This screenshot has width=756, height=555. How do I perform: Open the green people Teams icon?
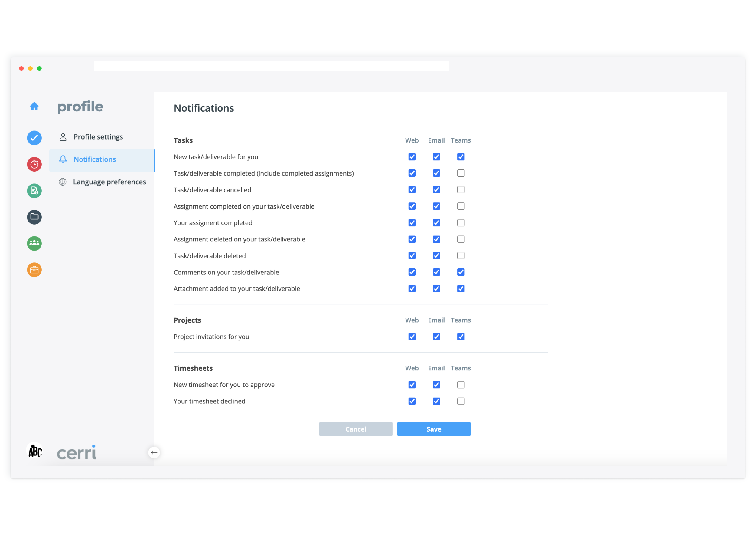pyautogui.click(x=34, y=244)
